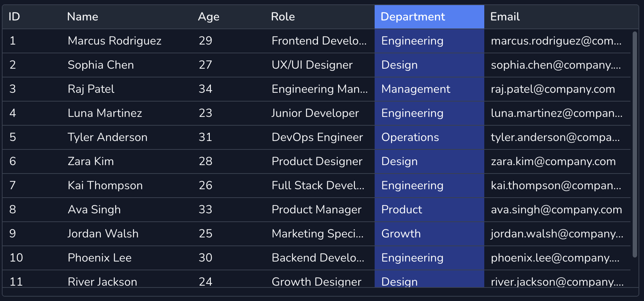The image size is (644, 301).
Task: Select the Growth department cell
Action: pyautogui.click(x=401, y=234)
